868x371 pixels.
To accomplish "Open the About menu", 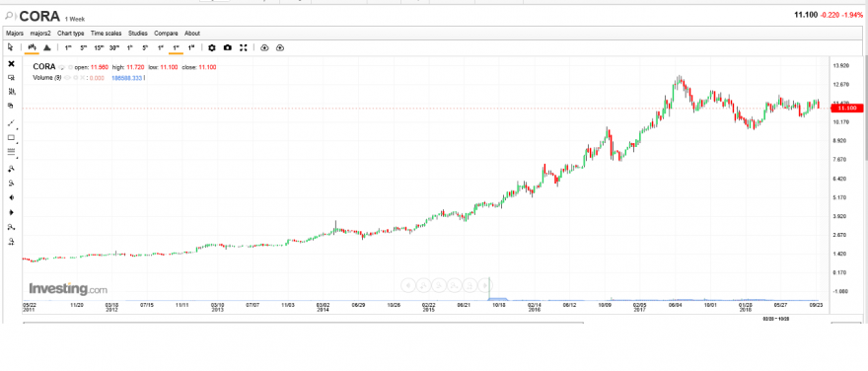I will (192, 34).
